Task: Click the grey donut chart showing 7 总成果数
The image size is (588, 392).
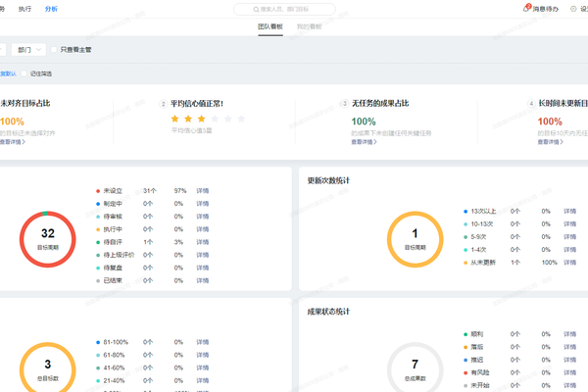Action: click(x=416, y=367)
